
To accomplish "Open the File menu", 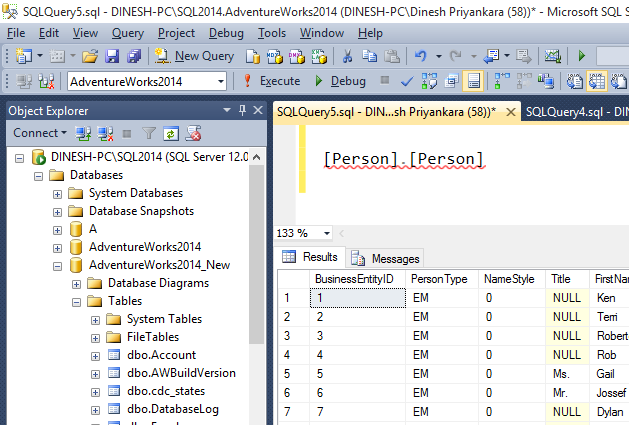I will 16,33.
